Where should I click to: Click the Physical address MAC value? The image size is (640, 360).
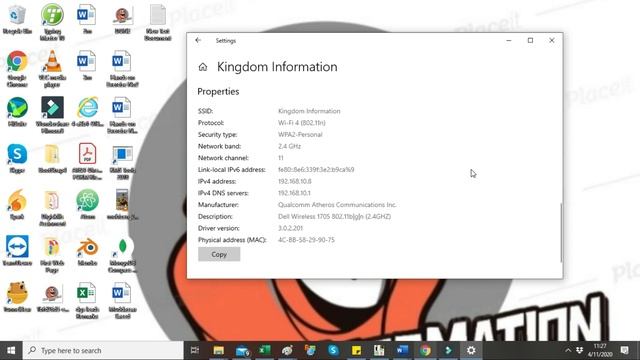click(x=306, y=240)
